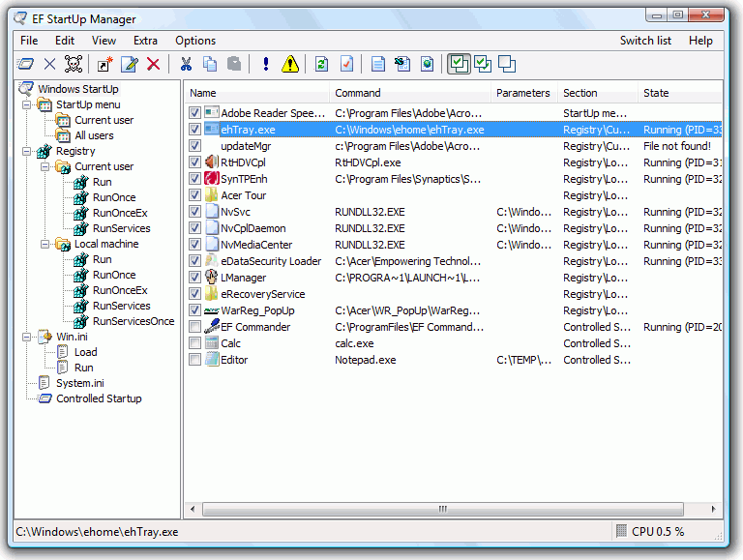Screen dimensions: 743x560
Task: Click the empty overlapping squares toolbar icon
Action: click(507, 64)
